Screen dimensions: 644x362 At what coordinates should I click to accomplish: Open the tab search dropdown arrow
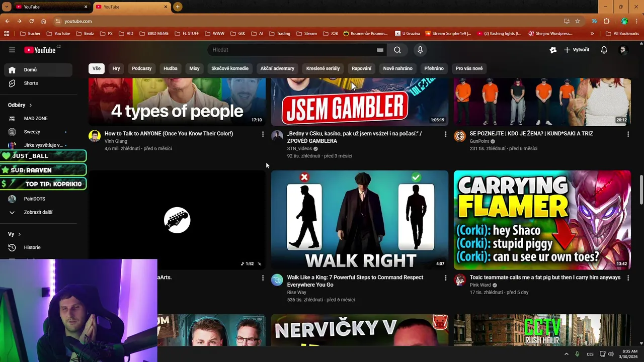[x=7, y=7]
